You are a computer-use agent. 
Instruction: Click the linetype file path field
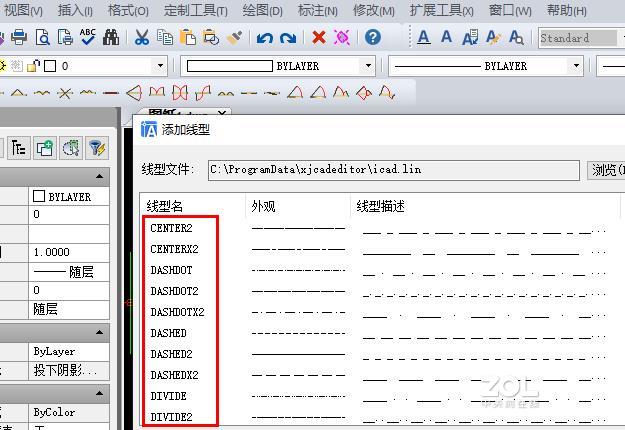pyautogui.click(x=393, y=170)
